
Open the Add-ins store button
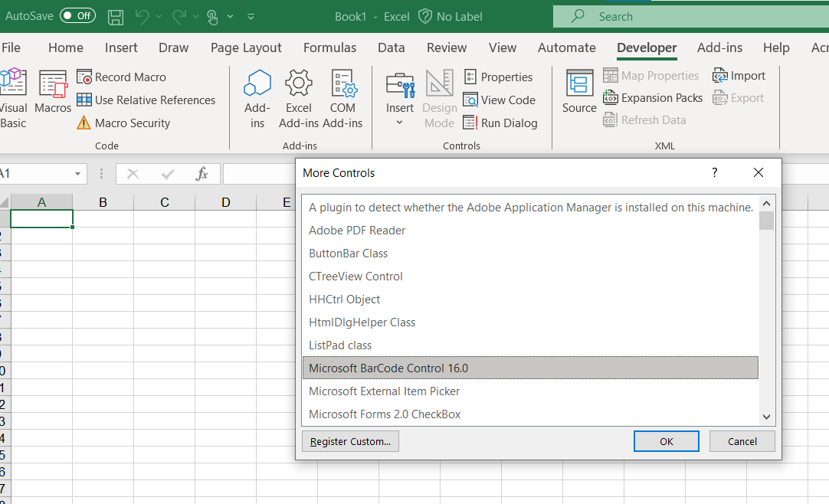pyautogui.click(x=257, y=100)
